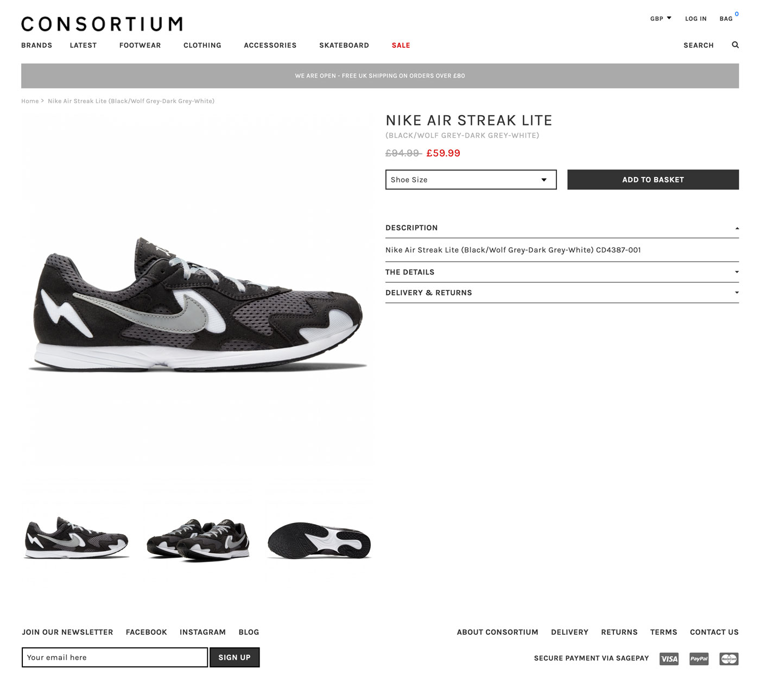Go to the Sale menu item
760x700 pixels.
click(x=401, y=45)
